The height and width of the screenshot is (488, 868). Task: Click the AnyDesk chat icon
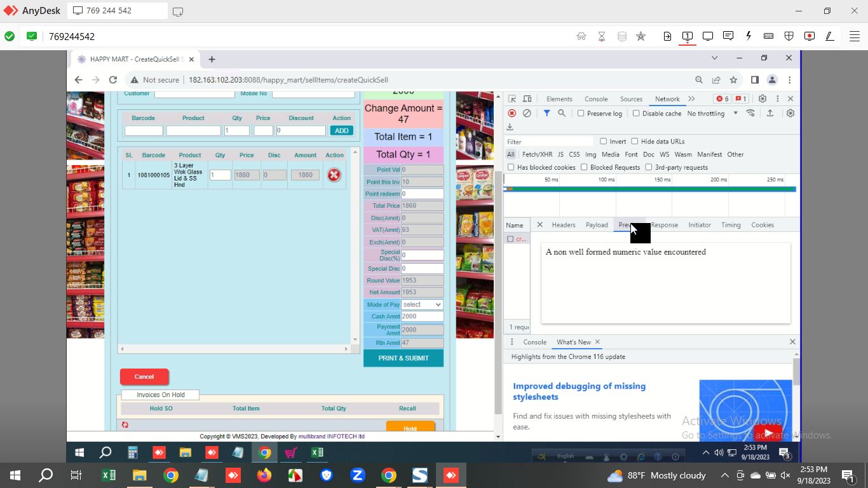click(x=728, y=36)
